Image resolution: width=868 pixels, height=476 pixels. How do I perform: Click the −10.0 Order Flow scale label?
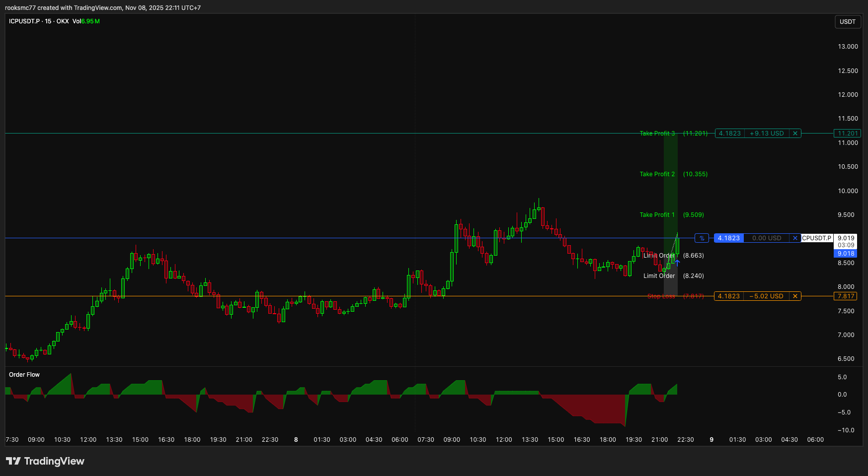(846, 430)
